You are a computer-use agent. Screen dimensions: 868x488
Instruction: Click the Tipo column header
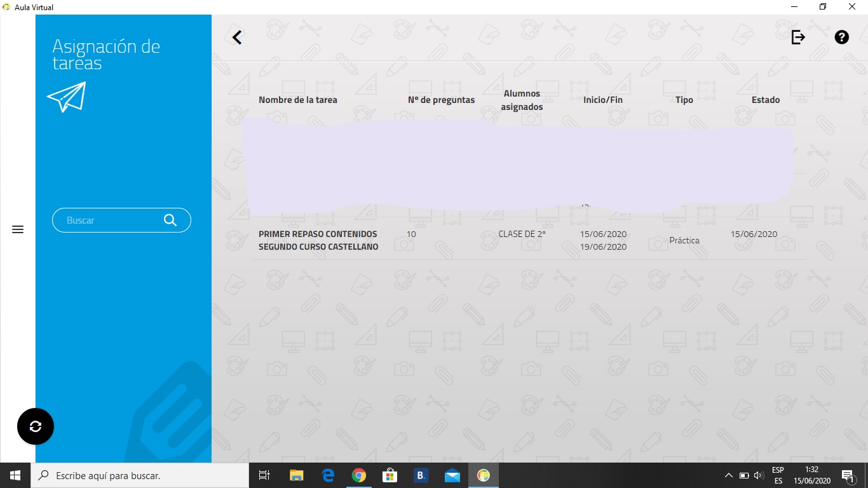point(684,100)
